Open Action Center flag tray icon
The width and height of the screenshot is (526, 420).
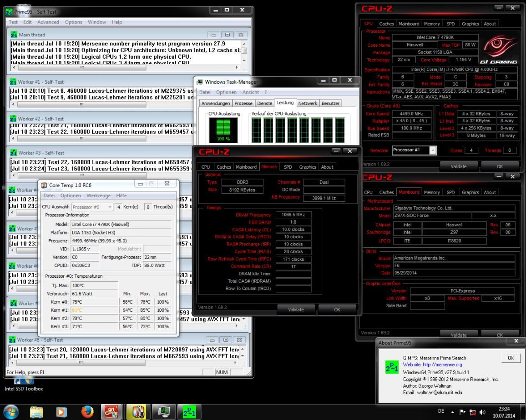pos(462,412)
